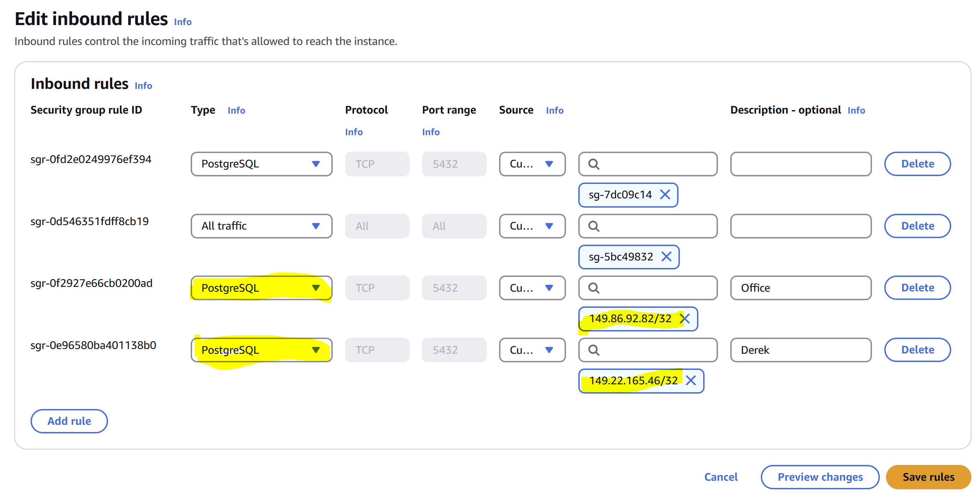Expand Source type dropdown for Derek rule
Screen dimensions: 980x502
pos(532,350)
